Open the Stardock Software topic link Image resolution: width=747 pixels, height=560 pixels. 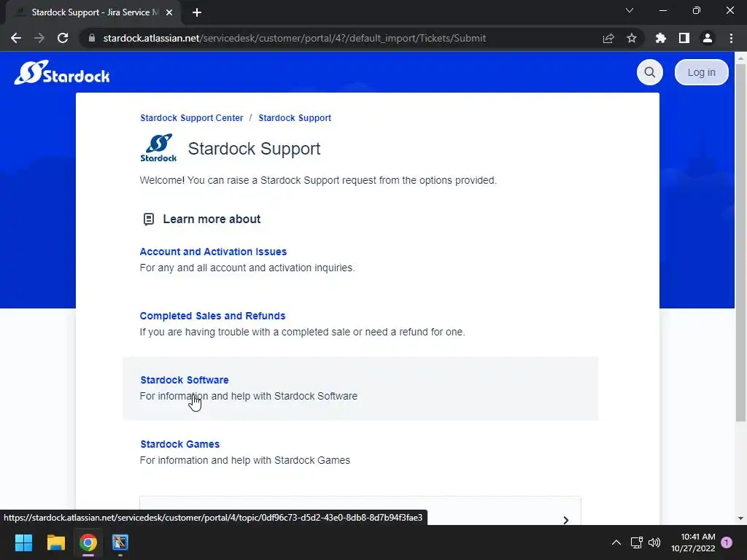[185, 380]
